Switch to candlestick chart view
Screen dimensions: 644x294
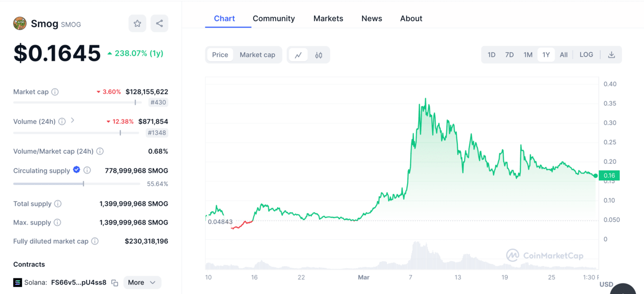[319, 55]
